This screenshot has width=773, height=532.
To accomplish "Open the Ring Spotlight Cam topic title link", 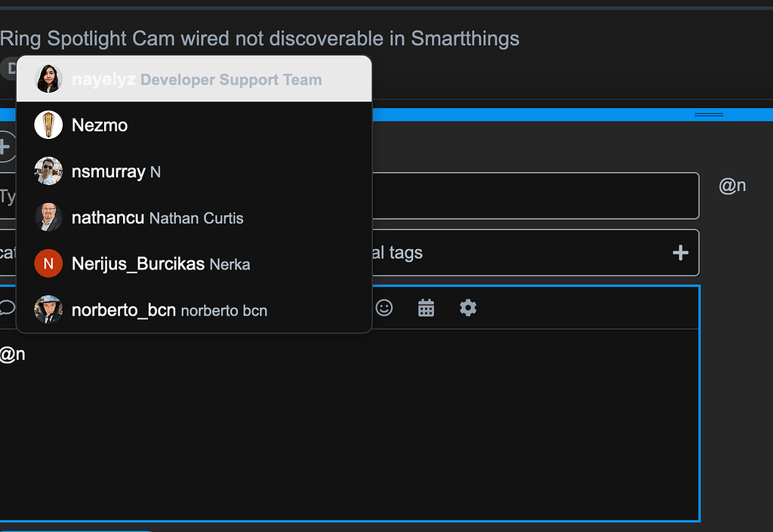I will 260,38.
